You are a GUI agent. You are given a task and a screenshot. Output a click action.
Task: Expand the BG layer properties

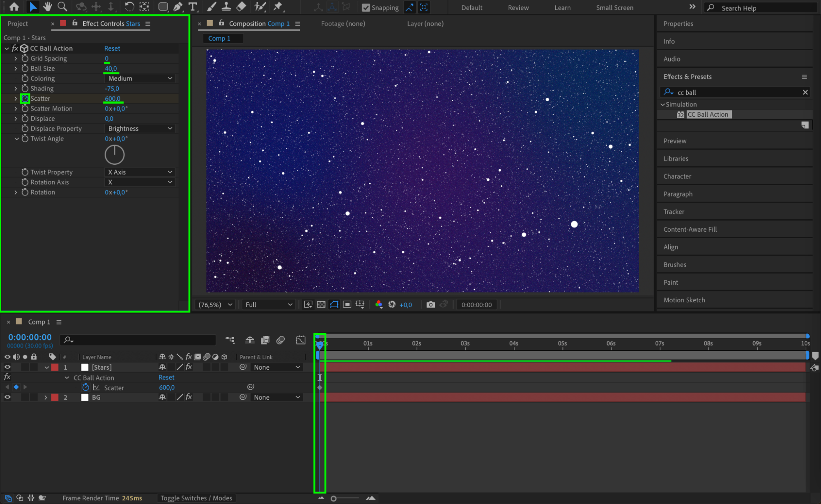[46, 397]
